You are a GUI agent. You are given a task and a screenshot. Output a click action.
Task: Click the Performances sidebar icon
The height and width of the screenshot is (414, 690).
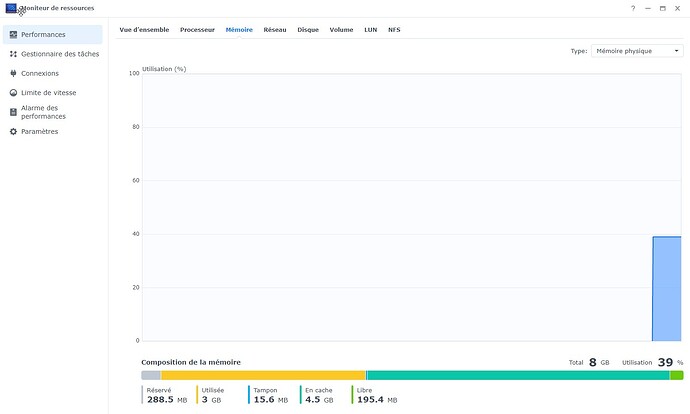point(13,34)
